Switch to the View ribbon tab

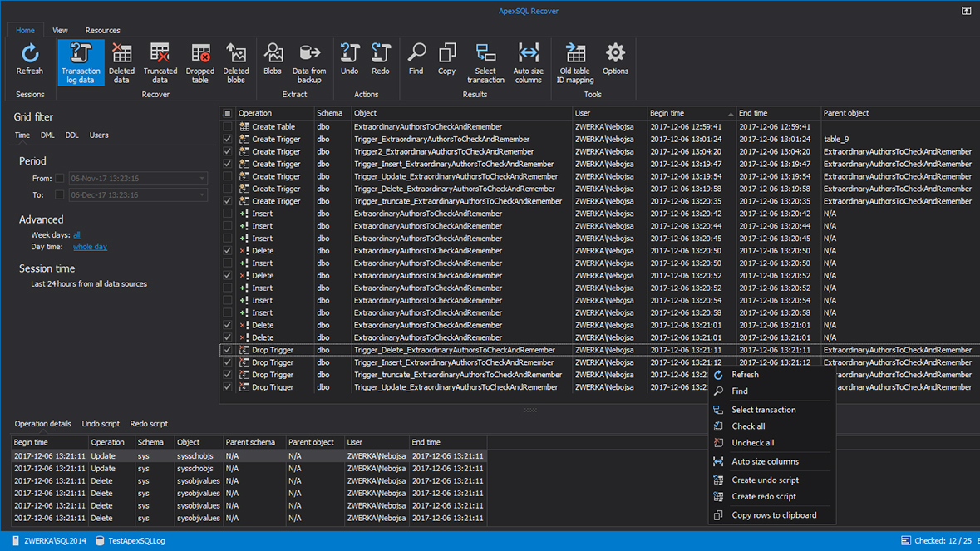pos(60,31)
